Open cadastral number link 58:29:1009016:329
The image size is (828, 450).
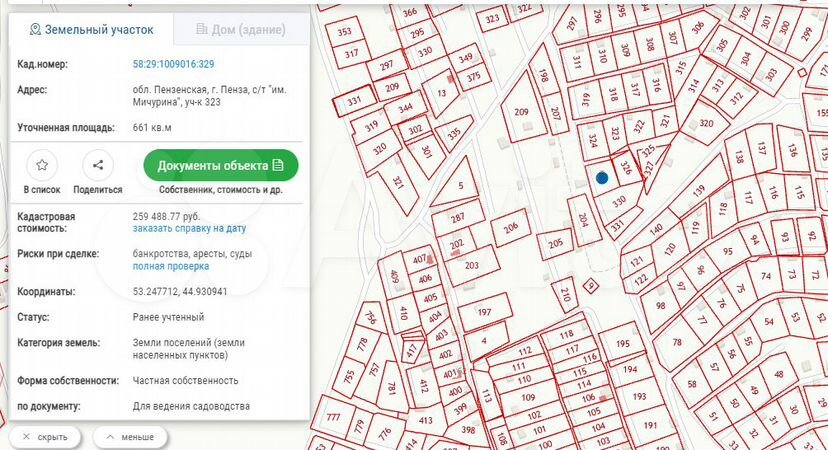[x=173, y=64]
